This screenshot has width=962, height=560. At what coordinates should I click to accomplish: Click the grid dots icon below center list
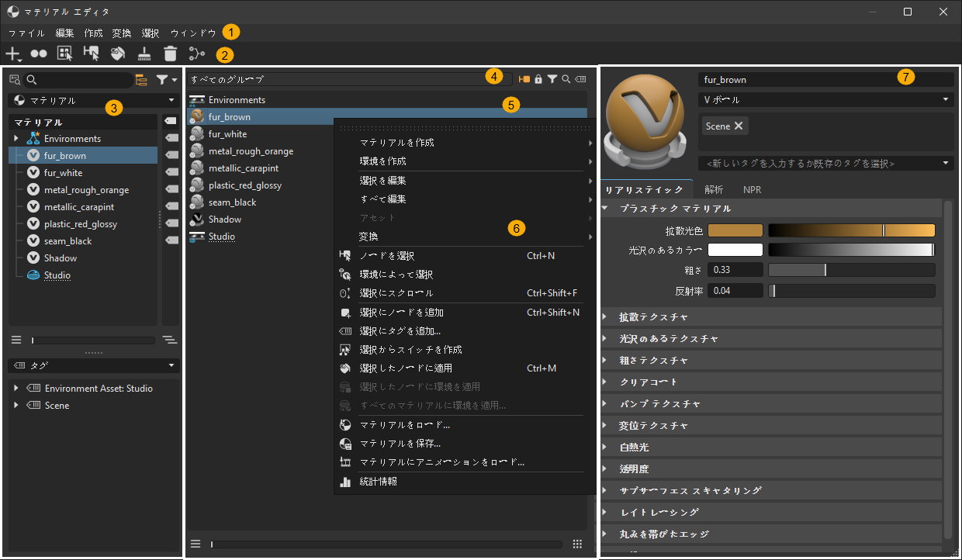577,544
